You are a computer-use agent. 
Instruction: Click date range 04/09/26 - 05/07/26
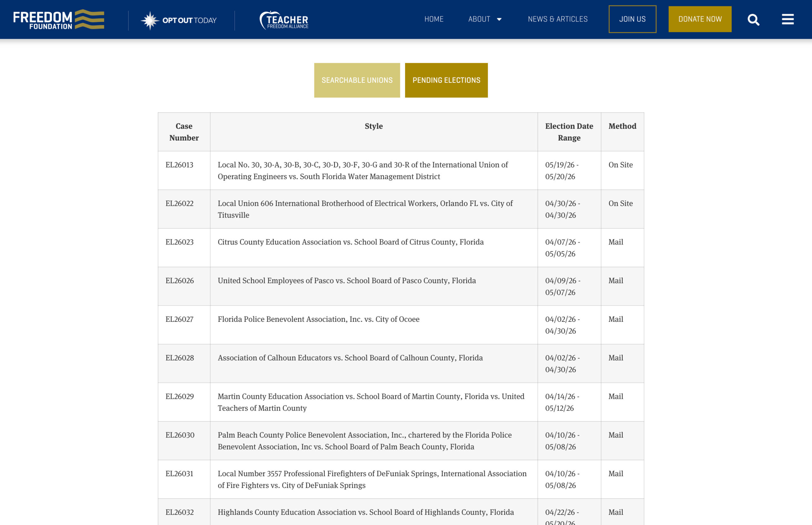[563, 286]
